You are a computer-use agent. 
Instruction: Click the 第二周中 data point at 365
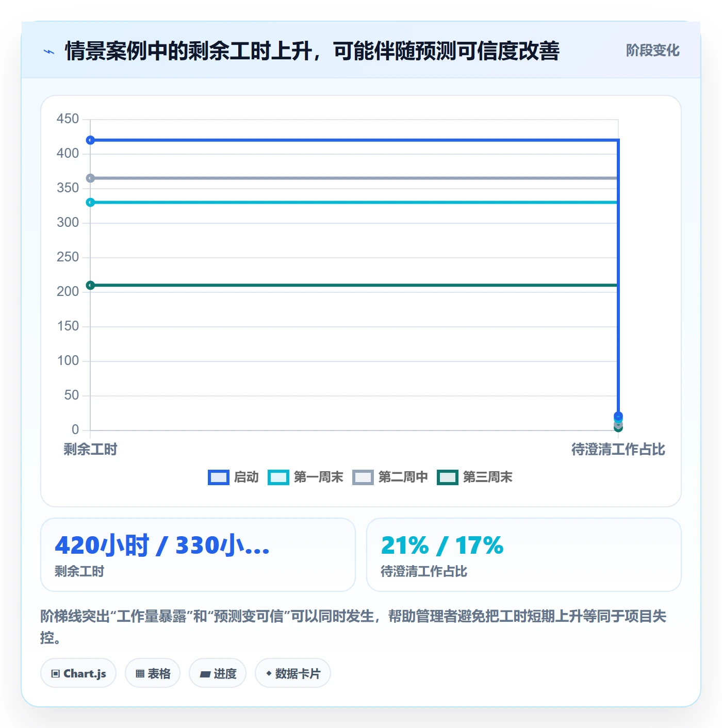click(x=90, y=178)
